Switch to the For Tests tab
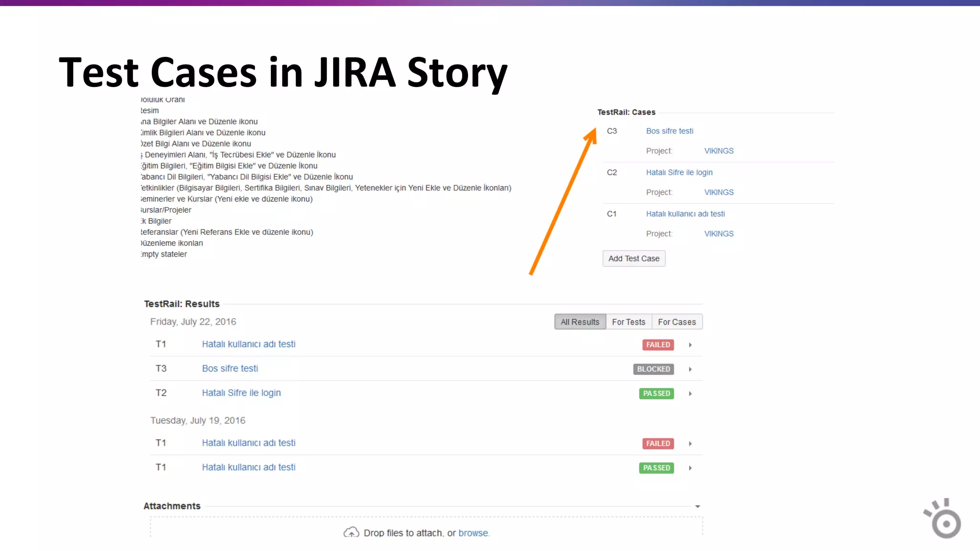Screen dimensions: 980x551 pyautogui.click(x=629, y=322)
